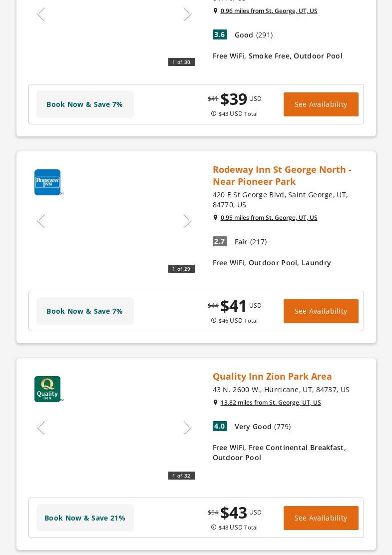Click info icon beside $43 USD Total

click(214, 113)
